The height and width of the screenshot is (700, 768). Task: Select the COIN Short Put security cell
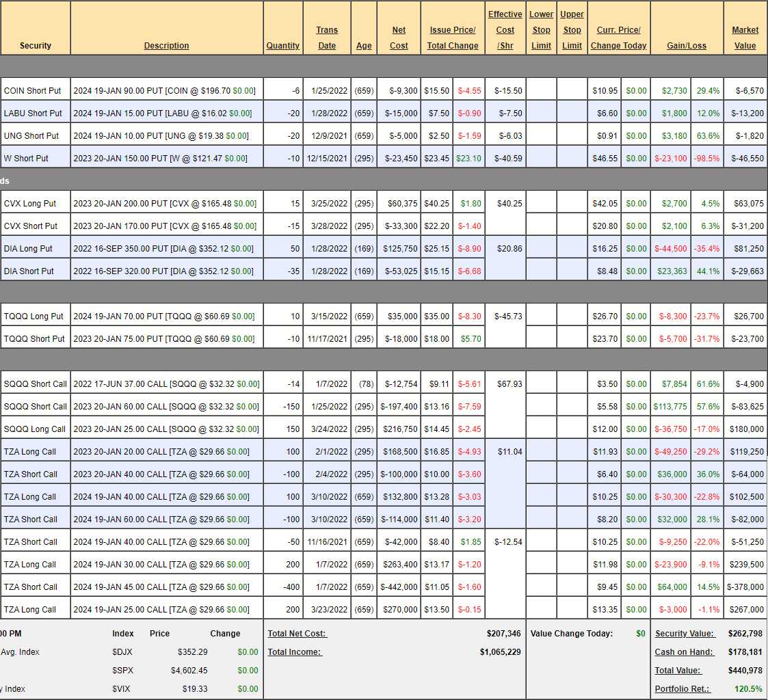(33, 90)
